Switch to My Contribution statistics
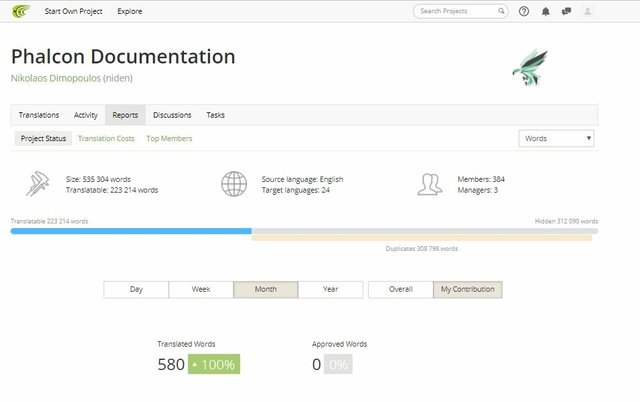Screen dimensions: 640x402 point(468,289)
